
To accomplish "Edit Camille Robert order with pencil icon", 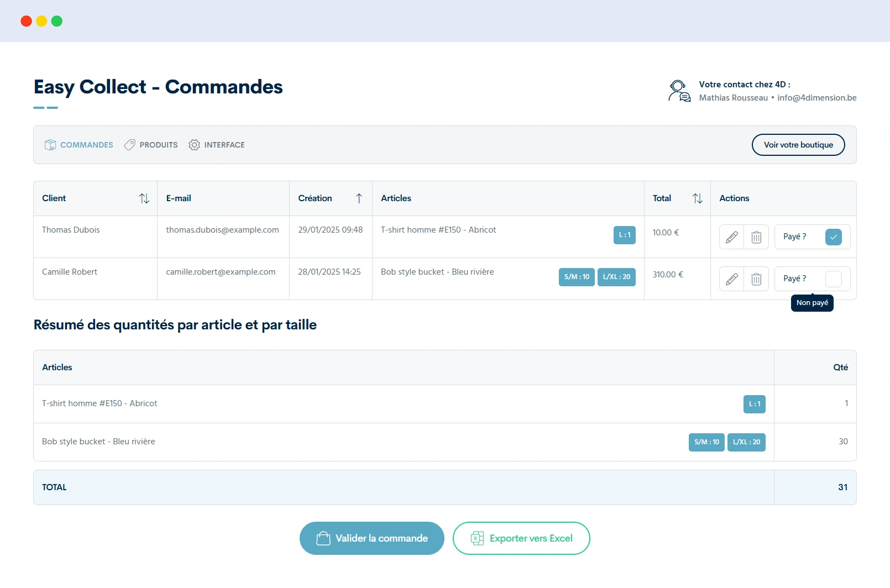I will pos(731,279).
